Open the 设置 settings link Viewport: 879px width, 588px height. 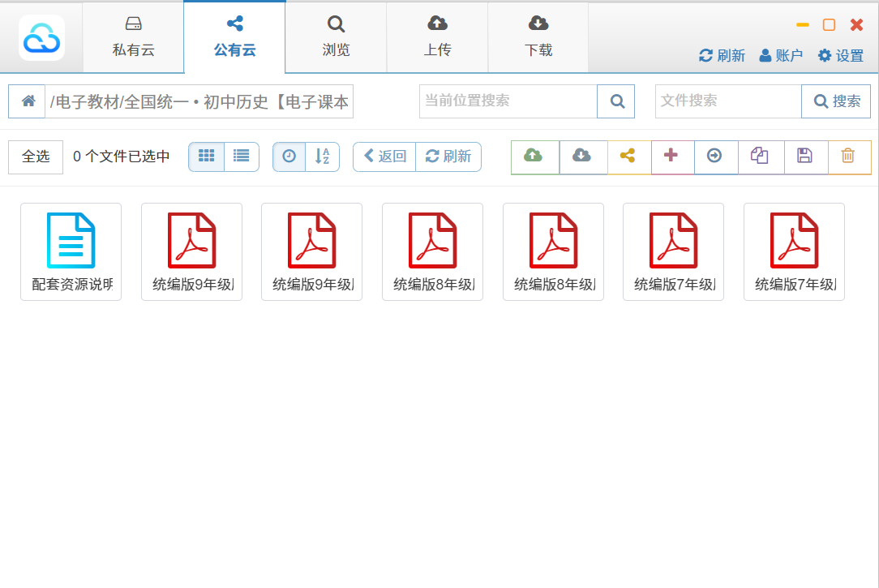[x=840, y=56]
